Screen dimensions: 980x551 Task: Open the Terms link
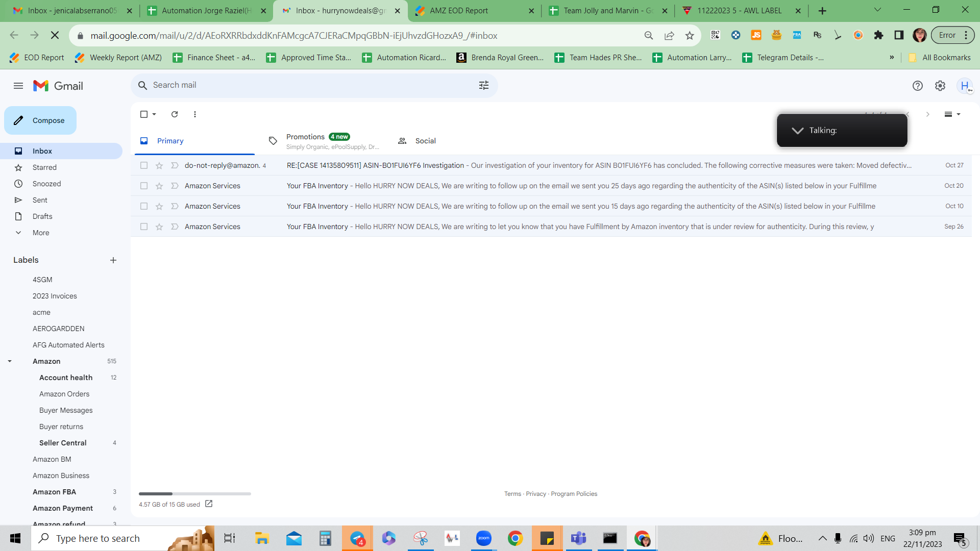(x=512, y=494)
